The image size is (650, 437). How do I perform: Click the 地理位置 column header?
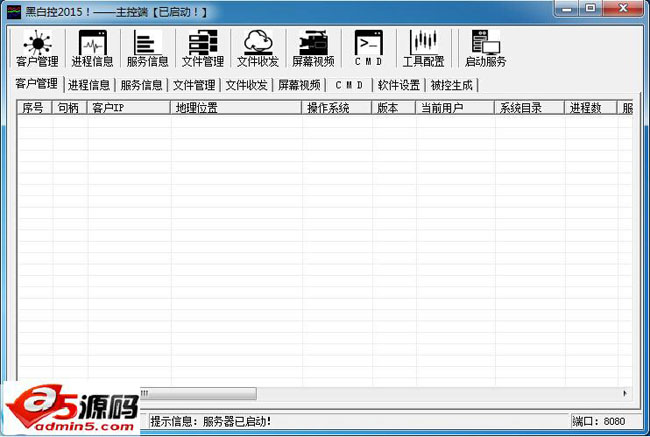click(236, 108)
